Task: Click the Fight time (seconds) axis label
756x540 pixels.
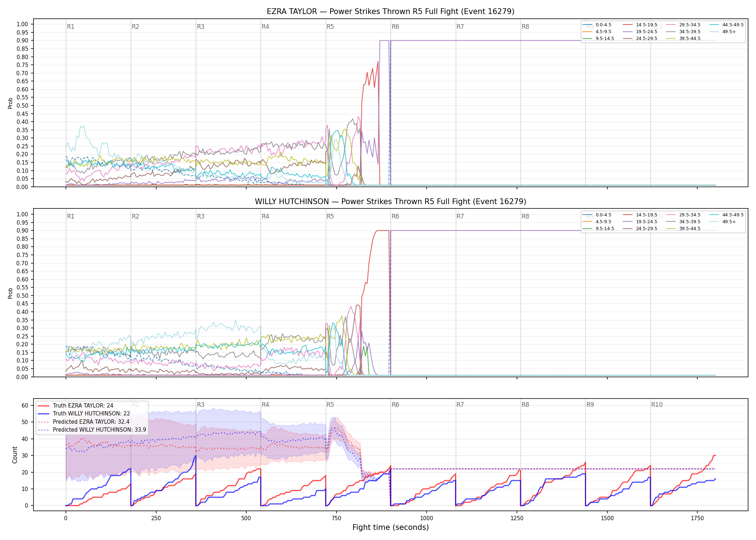Action: click(x=391, y=527)
